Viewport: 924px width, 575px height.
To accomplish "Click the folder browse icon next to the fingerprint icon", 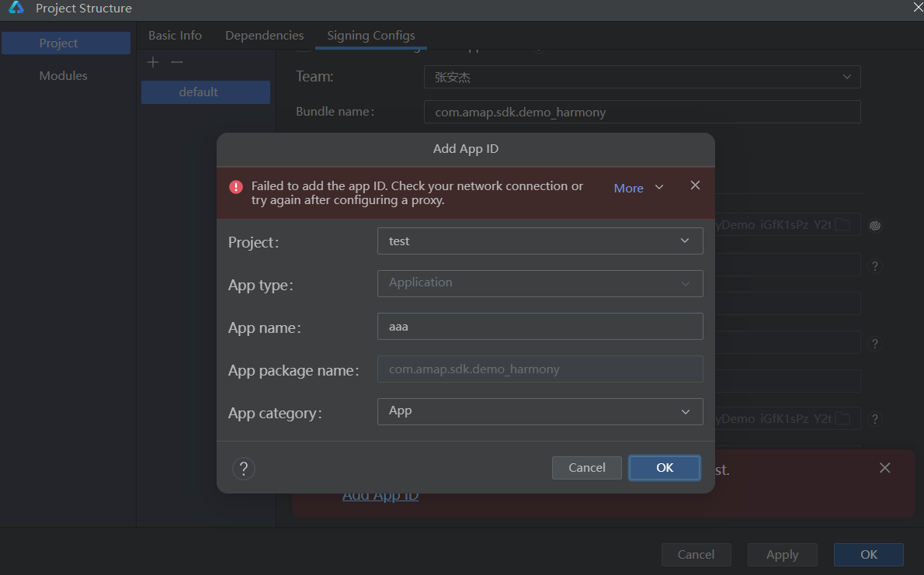I will click(842, 225).
